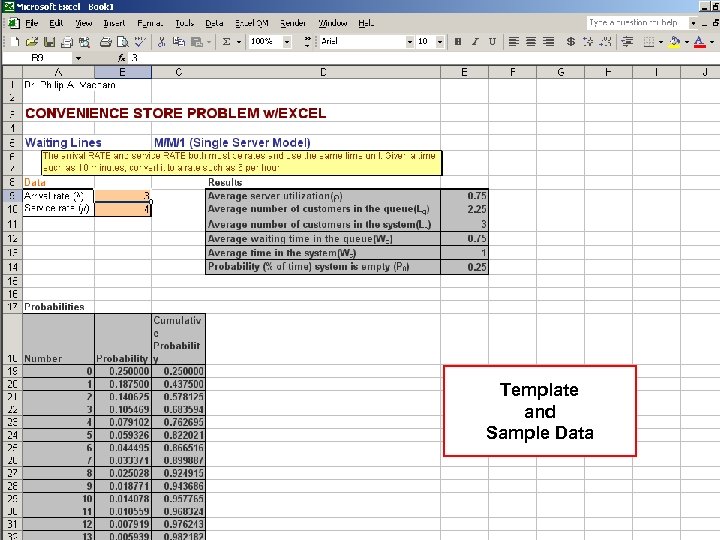This screenshot has width=720, height=540.
Task: Open the font size 10 dropdown
Action: click(440, 42)
